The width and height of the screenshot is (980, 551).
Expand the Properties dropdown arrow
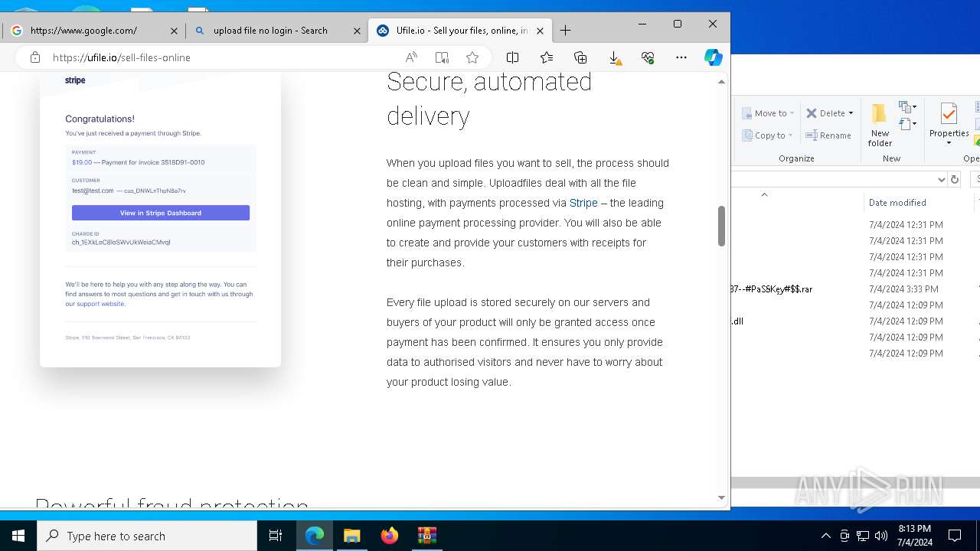949,143
